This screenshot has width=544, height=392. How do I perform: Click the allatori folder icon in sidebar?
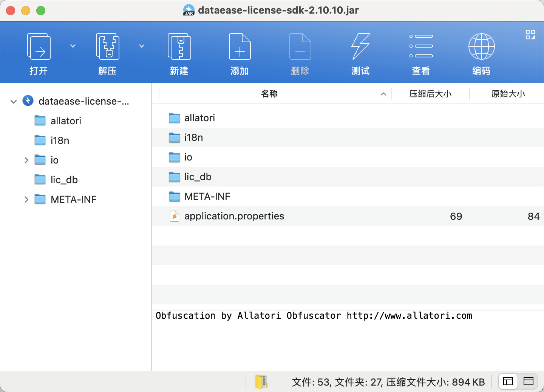coord(40,120)
